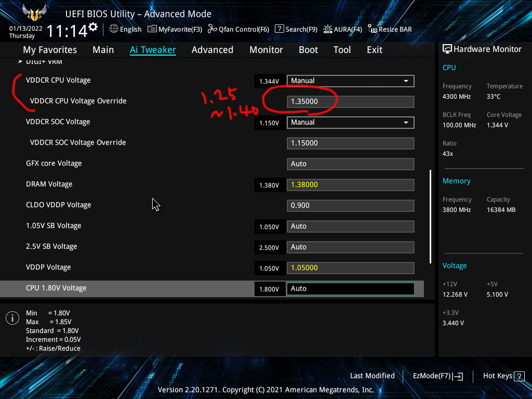Click 2.5V SB Voltage Auto field
The height and width of the screenshot is (399, 532).
tap(351, 247)
